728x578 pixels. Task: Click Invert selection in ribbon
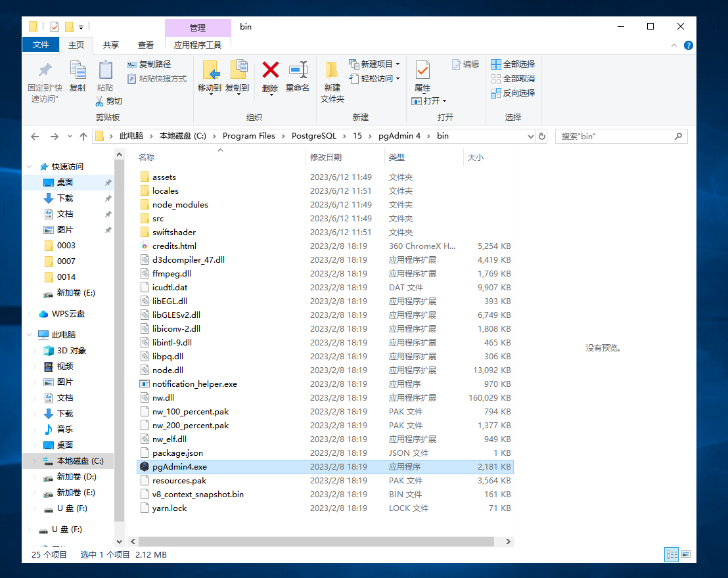[513, 93]
